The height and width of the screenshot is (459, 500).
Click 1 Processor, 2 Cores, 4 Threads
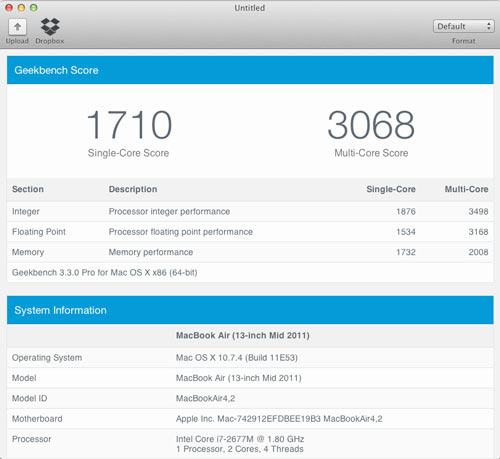[x=240, y=449]
